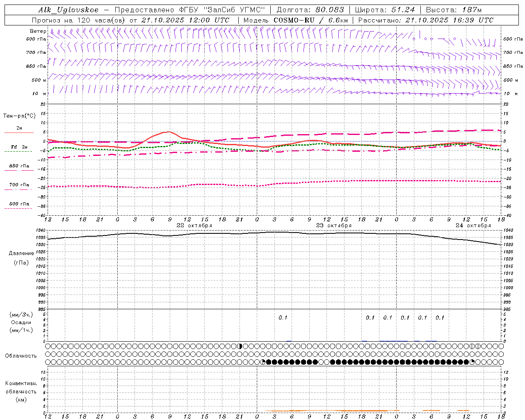Click the 'Давление' pressure panel label

coord(21,253)
